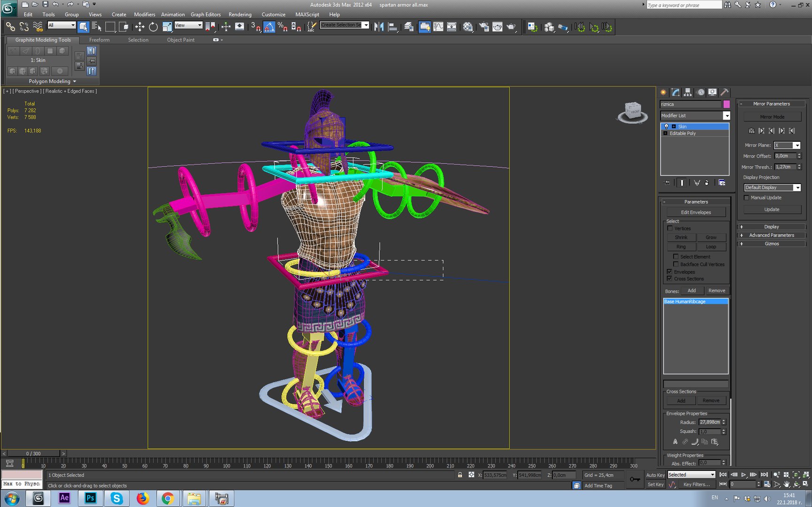The width and height of the screenshot is (812, 507).
Task: Activate the Select and Rotate tool
Action: click(x=153, y=27)
